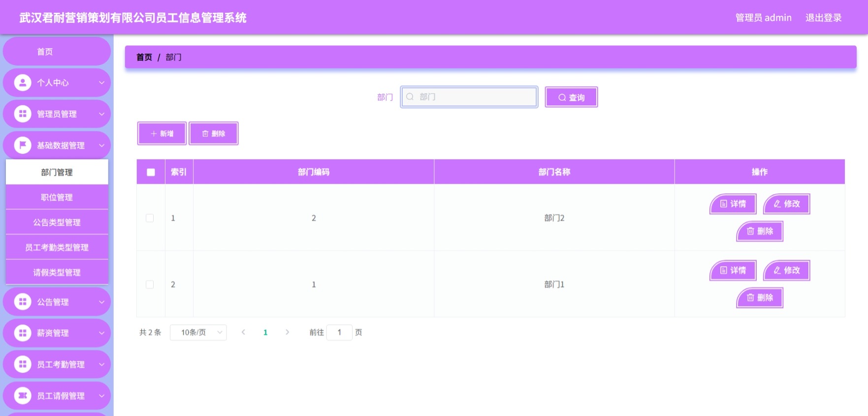Screen dimensions: 868x416
Task: Click 删除 for 部门2 row
Action: [x=760, y=231]
